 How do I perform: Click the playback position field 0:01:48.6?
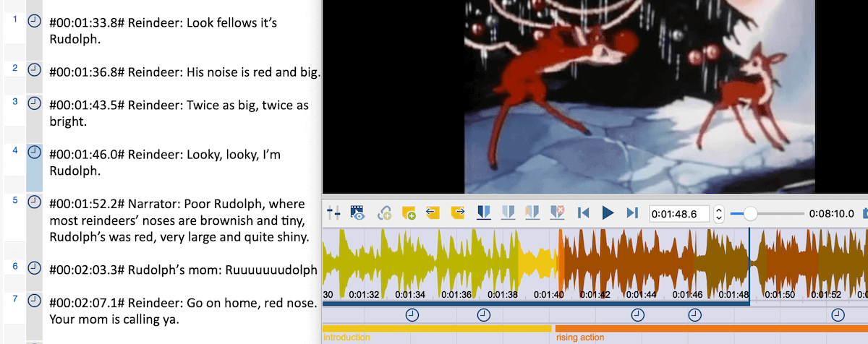pos(680,214)
